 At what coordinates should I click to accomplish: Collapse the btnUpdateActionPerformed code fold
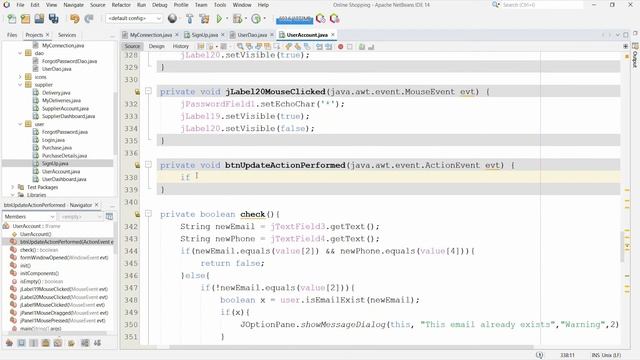[x=149, y=164]
